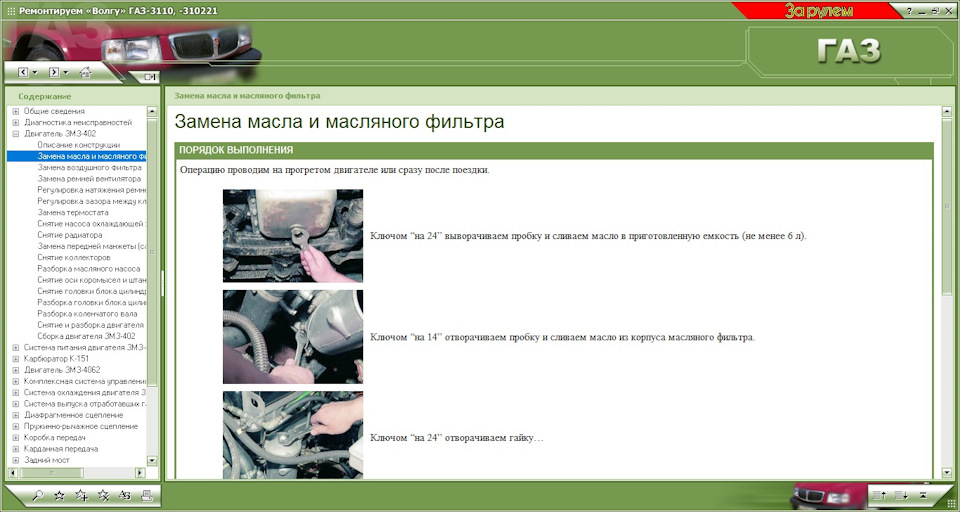Expand the 'Карбюратор К-151' node
Screen dimensions: 960x512
16,359
